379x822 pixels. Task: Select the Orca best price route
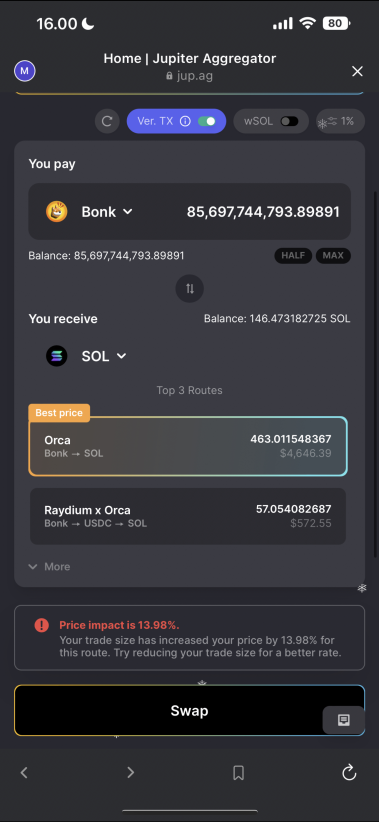188,446
